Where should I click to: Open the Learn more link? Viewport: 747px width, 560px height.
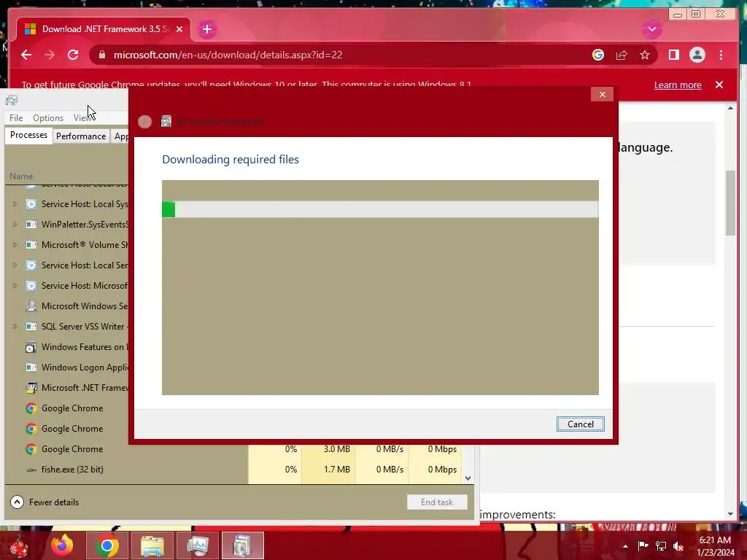click(678, 85)
